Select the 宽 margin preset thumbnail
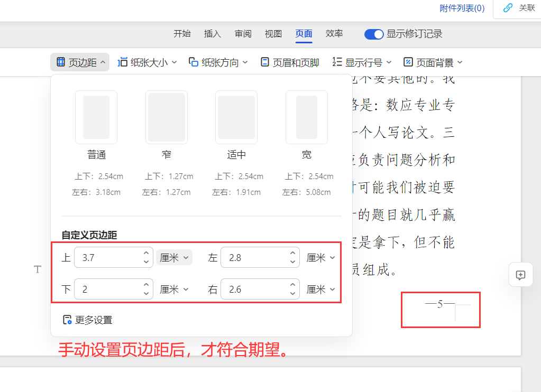Image resolution: width=541 pixels, height=392 pixels. pos(307,117)
